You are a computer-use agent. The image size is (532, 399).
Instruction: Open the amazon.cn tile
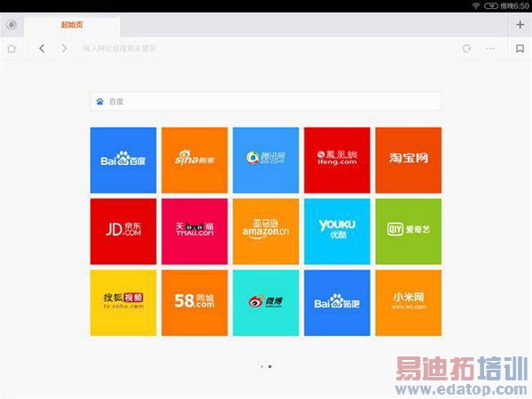click(x=266, y=231)
